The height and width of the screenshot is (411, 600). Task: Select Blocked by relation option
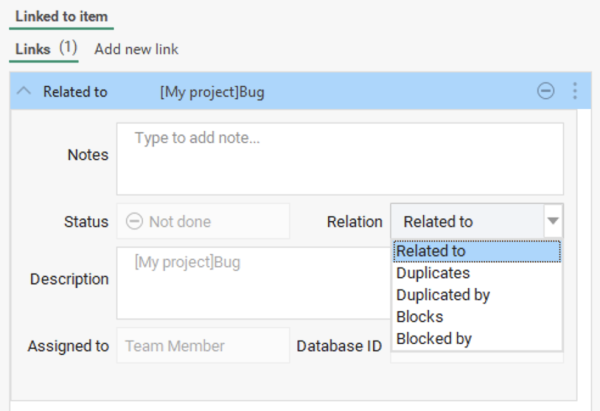pos(434,339)
